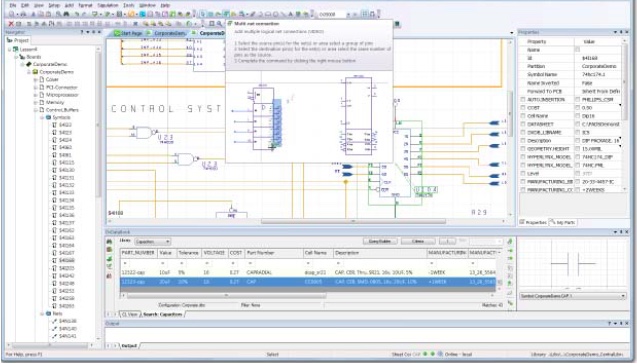Click the binoculars find icon in top toolbar
This screenshot has height=364, width=637.
[66, 14]
